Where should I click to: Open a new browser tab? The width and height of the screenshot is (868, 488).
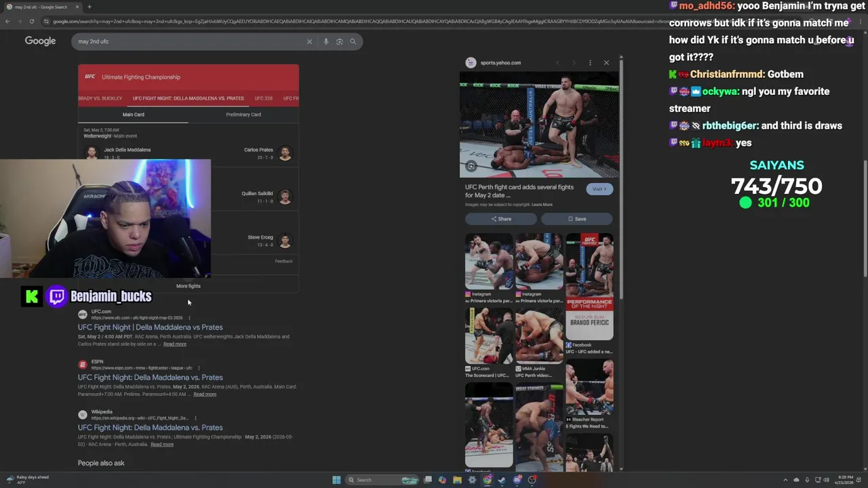point(89,7)
